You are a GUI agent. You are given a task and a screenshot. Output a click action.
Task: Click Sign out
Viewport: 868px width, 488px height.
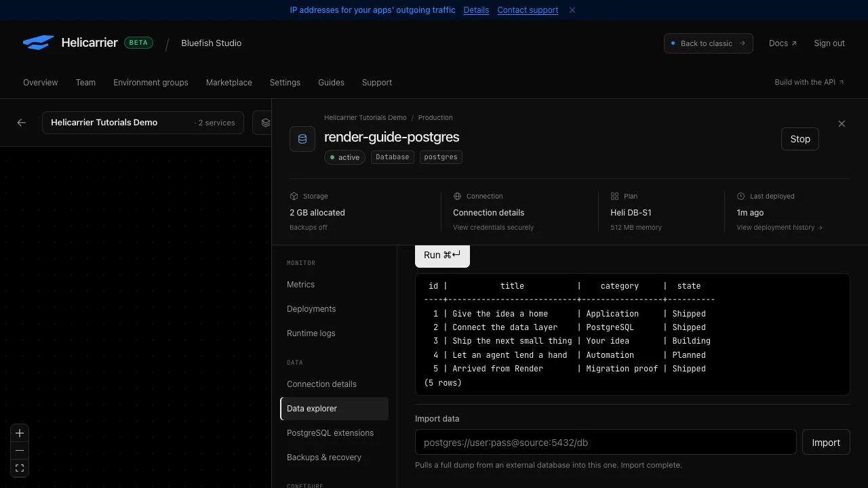829,43
